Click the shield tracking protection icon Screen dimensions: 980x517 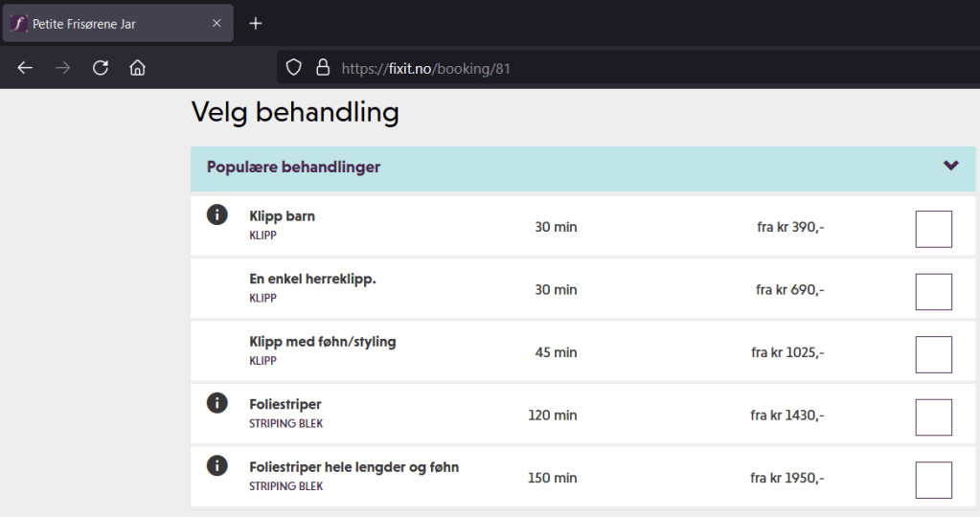294,68
